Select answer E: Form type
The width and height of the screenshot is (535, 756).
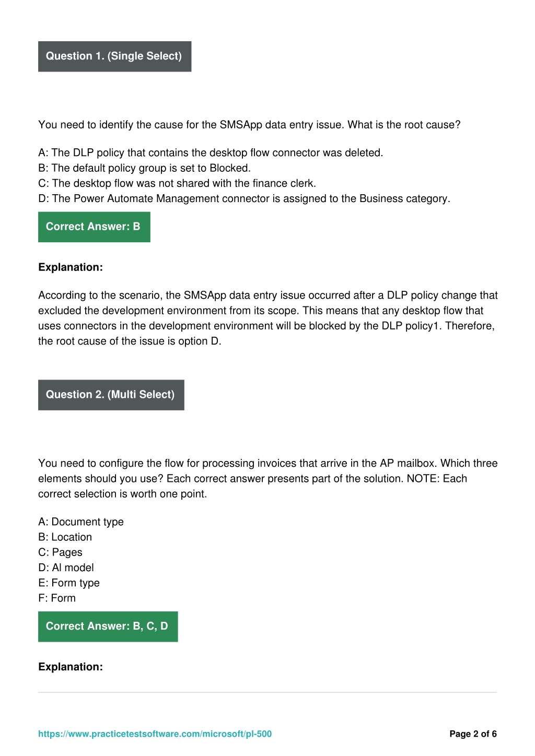pos(69,583)
